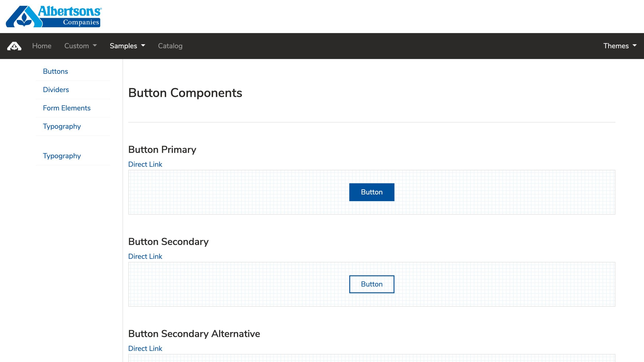Select the first Typography sidebar link
Viewport: 644px width, 362px height.
62,126
